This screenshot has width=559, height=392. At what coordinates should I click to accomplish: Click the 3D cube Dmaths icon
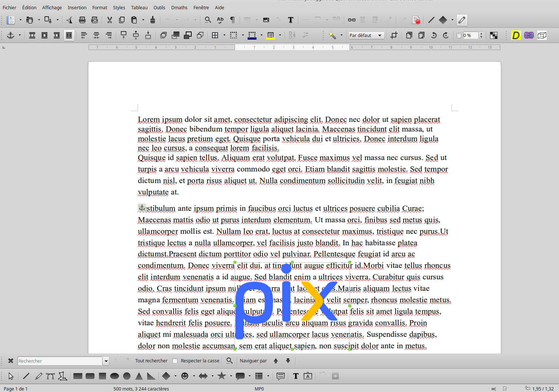pyautogui.click(x=542, y=35)
